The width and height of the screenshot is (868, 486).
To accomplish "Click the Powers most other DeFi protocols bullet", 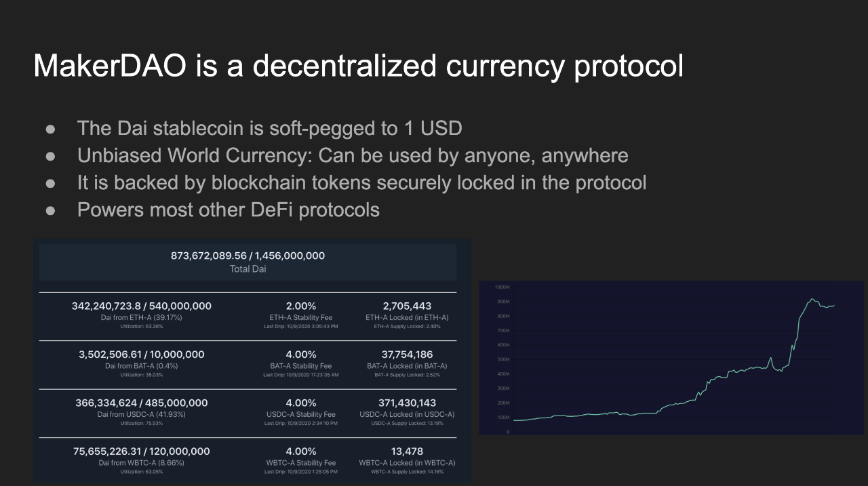I will 228,209.
